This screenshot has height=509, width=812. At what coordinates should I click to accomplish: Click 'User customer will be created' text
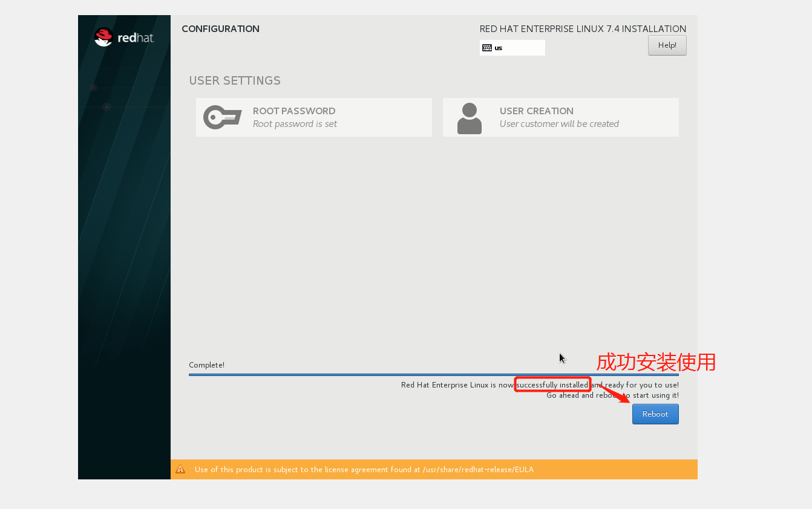(559, 124)
